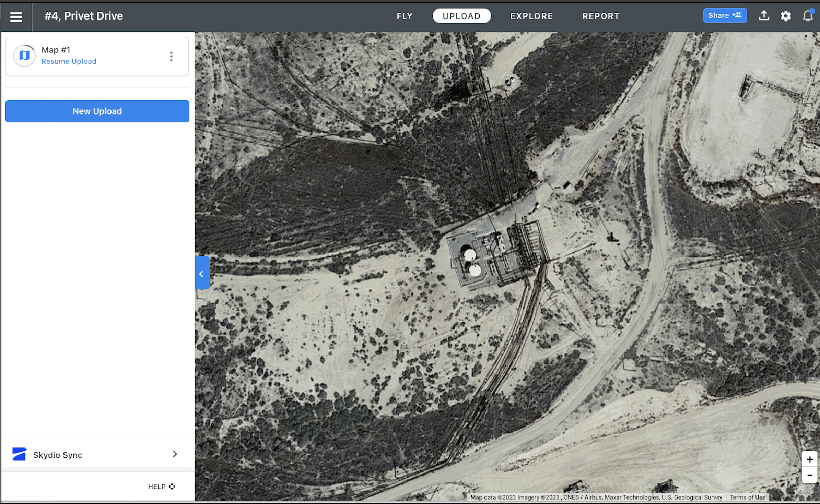Expand Skydio Sync chevron
Viewport: 820px width, 504px height.
(x=175, y=454)
